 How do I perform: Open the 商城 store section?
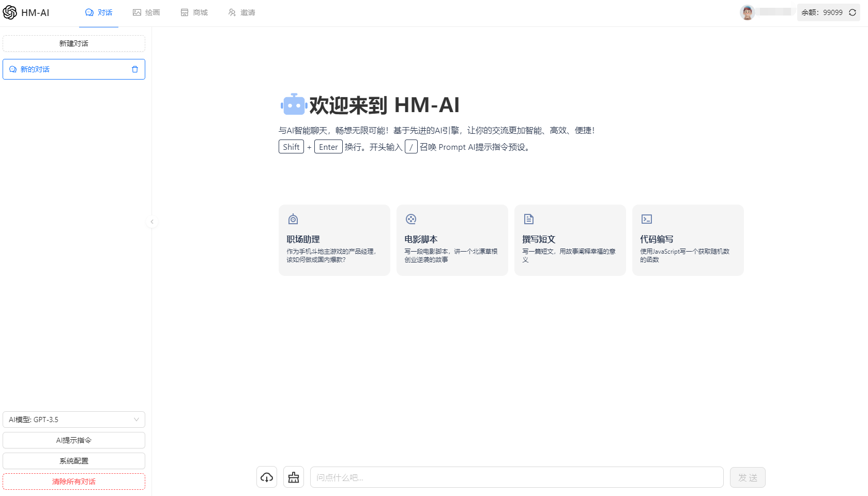[194, 12]
